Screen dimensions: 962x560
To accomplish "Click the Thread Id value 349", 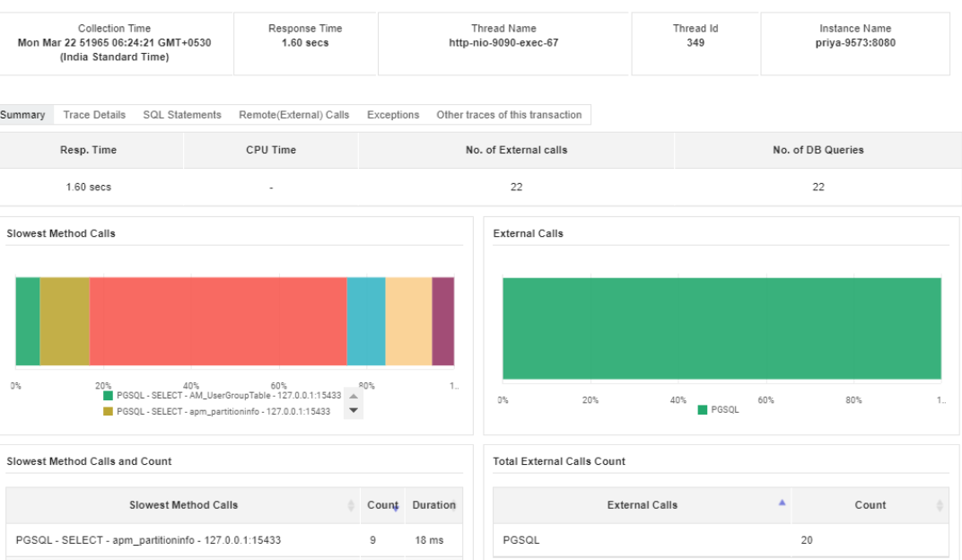I will click(x=695, y=43).
